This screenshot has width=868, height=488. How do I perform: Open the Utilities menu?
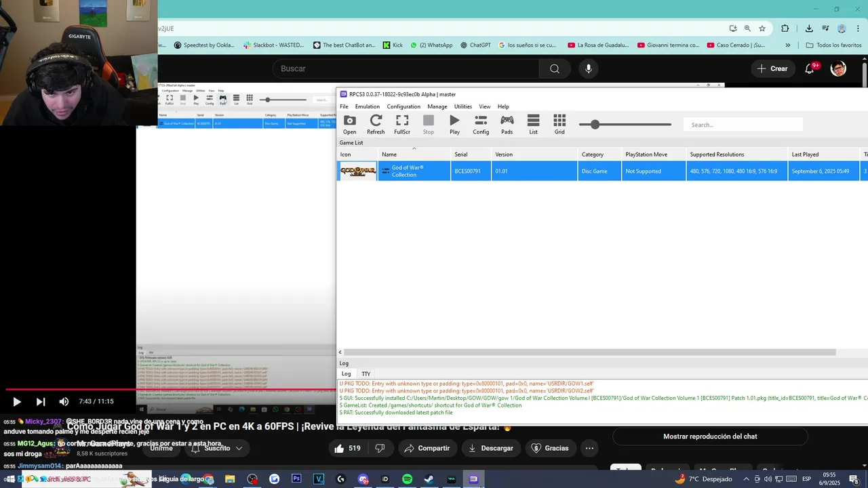(x=463, y=106)
